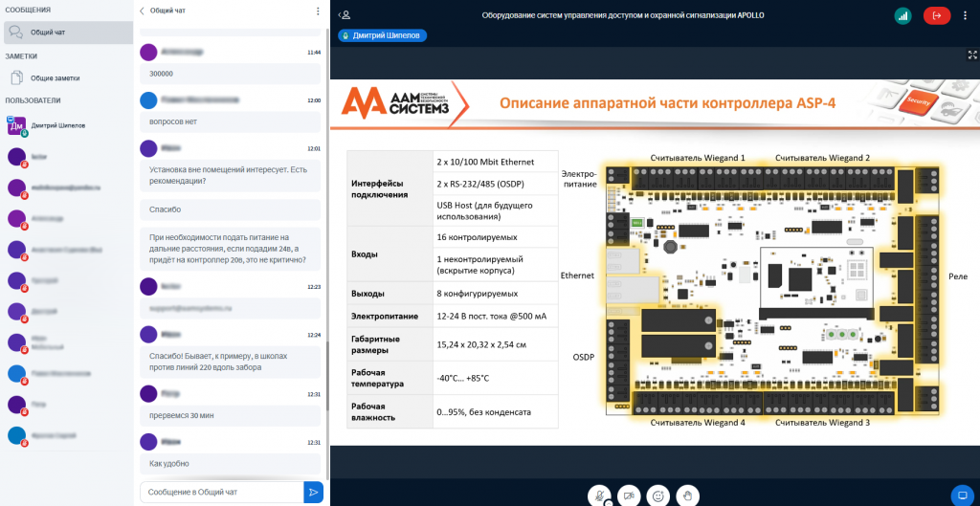Focus the Сообщение в Общий чат input
The width and height of the screenshot is (980, 506).
pos(222,493)
